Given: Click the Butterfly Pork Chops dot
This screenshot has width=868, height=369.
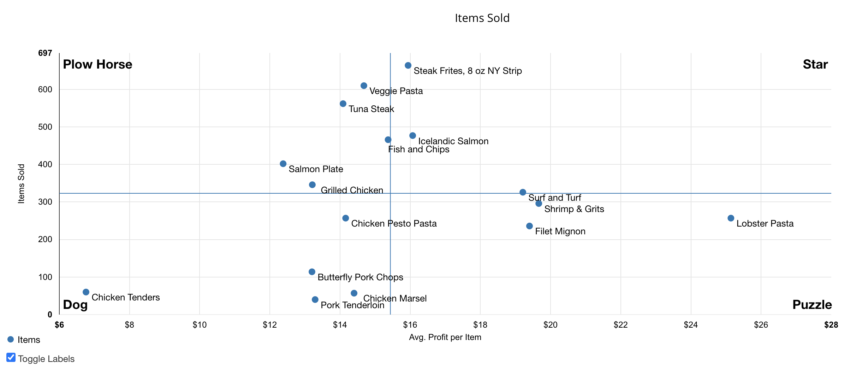Looking at the screenshot, I should point(312,272).
